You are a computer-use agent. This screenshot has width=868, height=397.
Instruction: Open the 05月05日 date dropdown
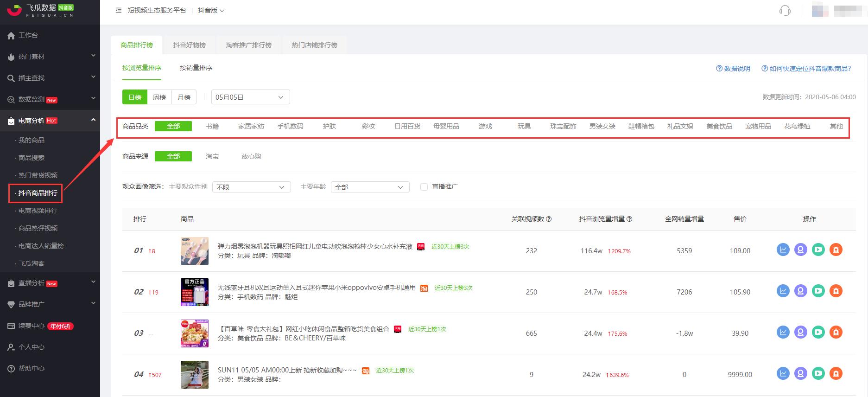(x=251, y=97)
